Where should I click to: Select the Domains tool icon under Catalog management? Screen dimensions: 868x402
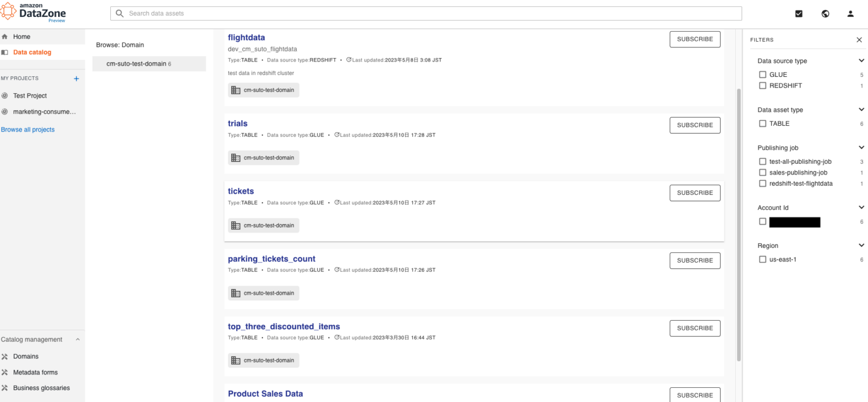tap(6, 356)
